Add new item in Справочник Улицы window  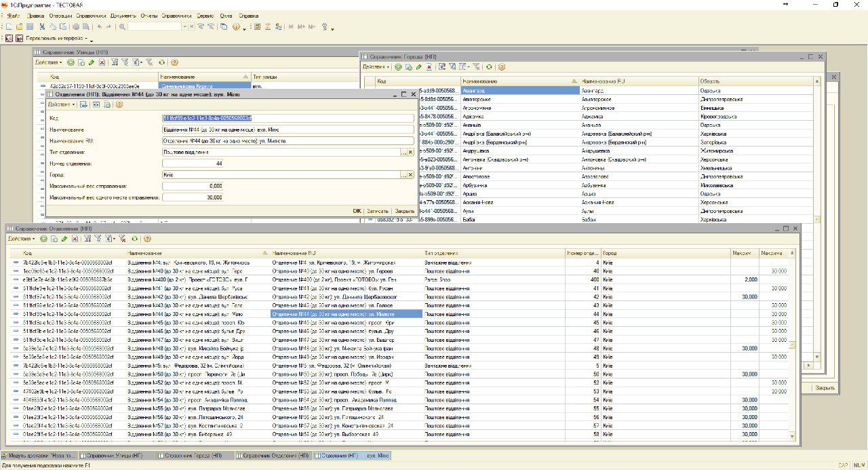click(x=71, y=62)
